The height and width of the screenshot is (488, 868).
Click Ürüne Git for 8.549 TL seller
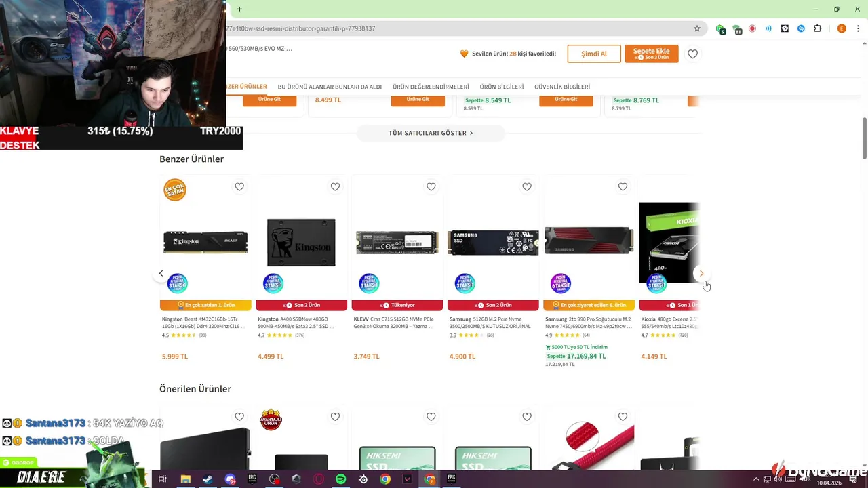[x=566, y=100]
